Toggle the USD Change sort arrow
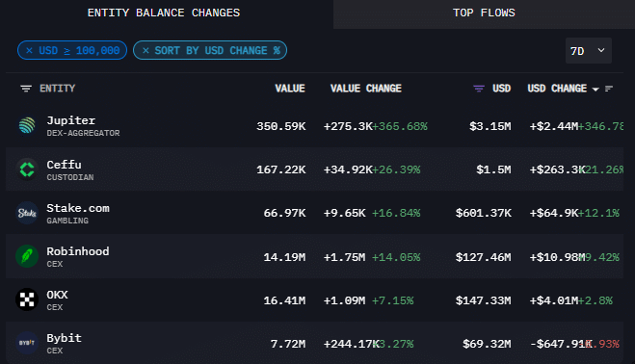This screenshot has width=635, height=364. coord(595,90)
